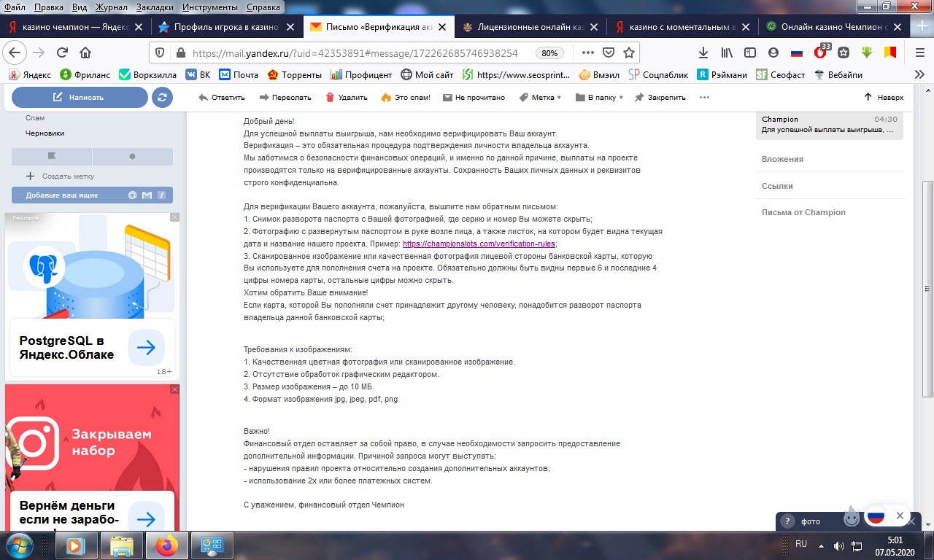
Task: Click Создать метку to create a label
Action: point(61,176)
